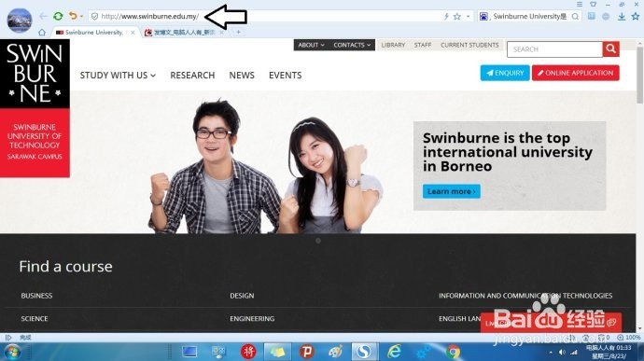Viewport: 644px width, 361px height.
Task: Switch to the Swinburne University tab
Action: pos(94,32)
